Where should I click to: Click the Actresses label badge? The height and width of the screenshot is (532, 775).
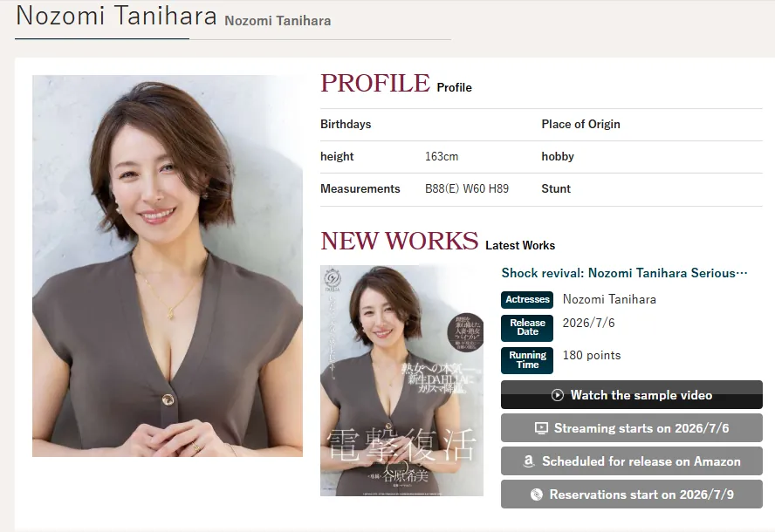coord(527,299)
